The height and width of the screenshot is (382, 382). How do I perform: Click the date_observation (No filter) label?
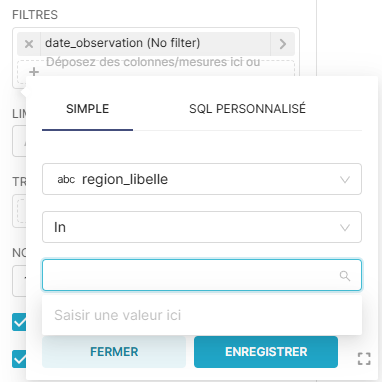(123, 43)
